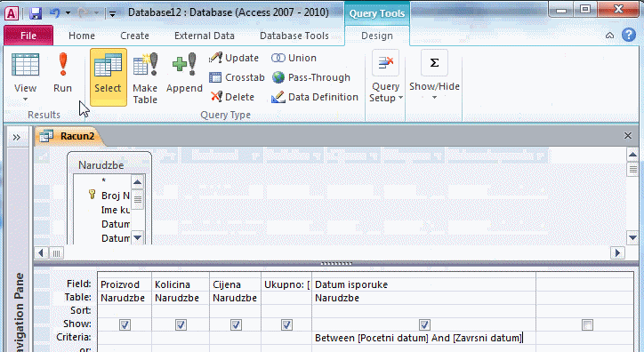
Task: Click the Between criteria under Datum isporuke
Action: tap(424, 338)
